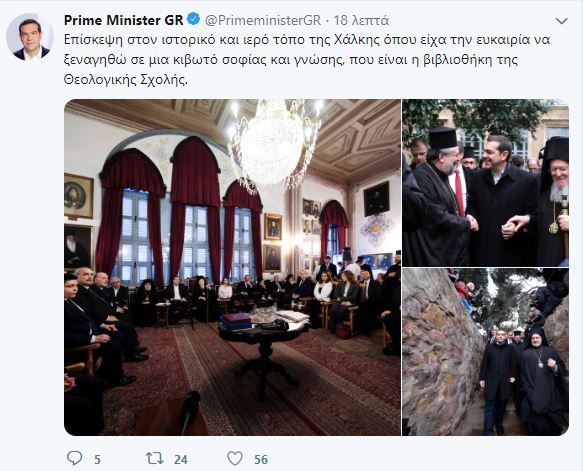Open the handshake with clergy photo
The image size is (583, 471).
tap(486, 183)
